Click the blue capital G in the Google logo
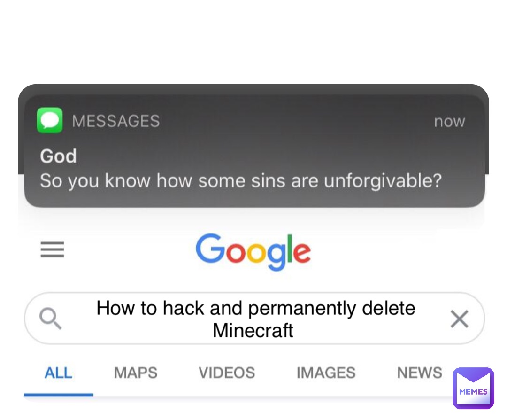Screen dimensions: 507x420 click(x=209, y=249)
